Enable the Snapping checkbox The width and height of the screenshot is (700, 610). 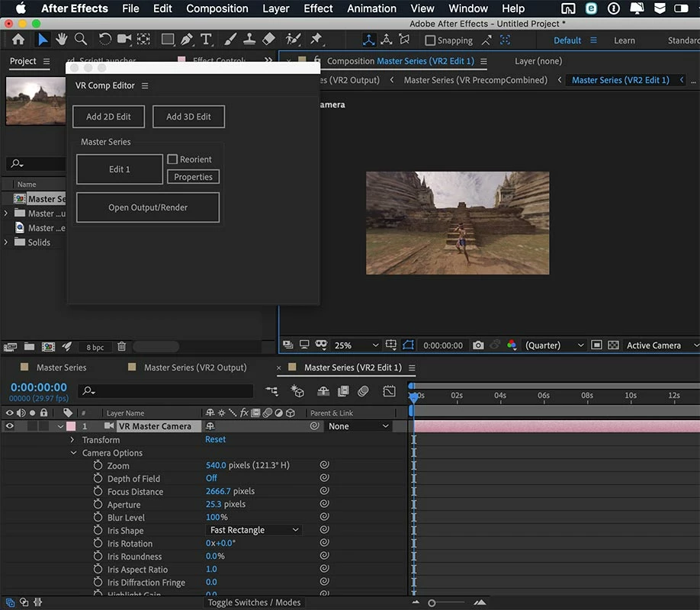click(x=430, y=40)
